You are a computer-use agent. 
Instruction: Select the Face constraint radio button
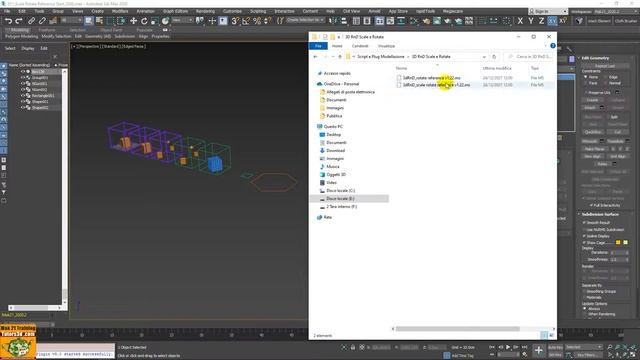(x=585, y=83)
